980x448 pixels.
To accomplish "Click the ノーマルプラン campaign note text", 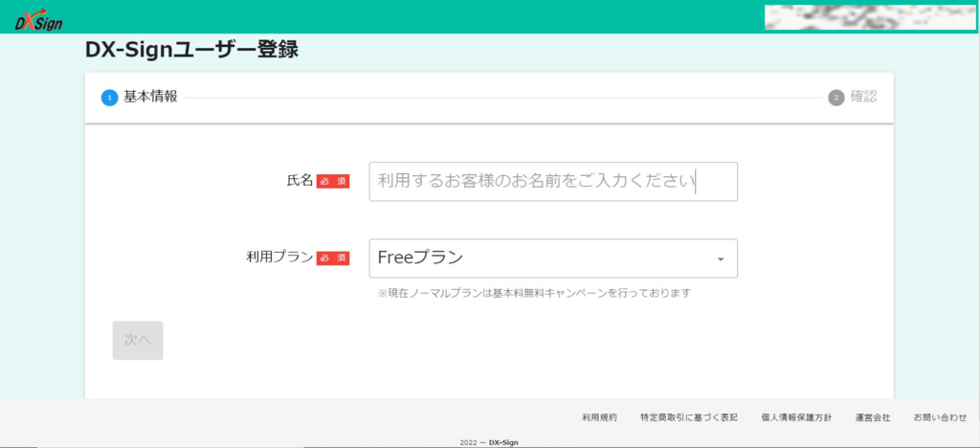I will pyautogui.click(x=534, y=293).
